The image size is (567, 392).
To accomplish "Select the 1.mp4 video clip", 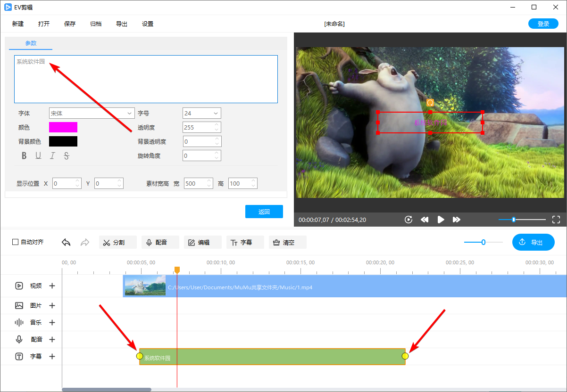I will (x=345, y=286).
